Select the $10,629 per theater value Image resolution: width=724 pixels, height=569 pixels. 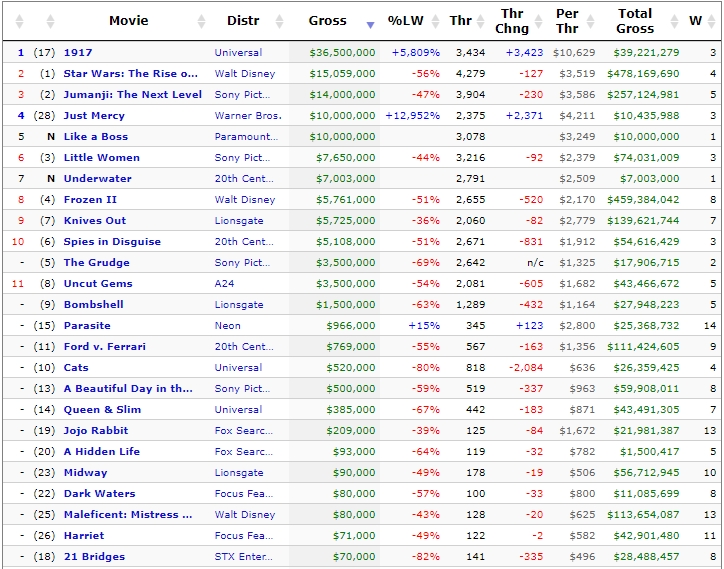click(x=574, y=53)
